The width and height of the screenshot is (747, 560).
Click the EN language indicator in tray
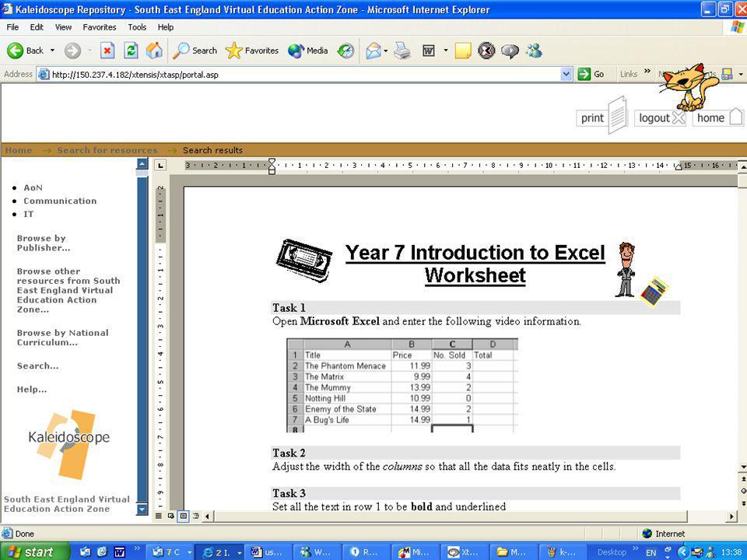pyautogui.click(x=651, y=552)
